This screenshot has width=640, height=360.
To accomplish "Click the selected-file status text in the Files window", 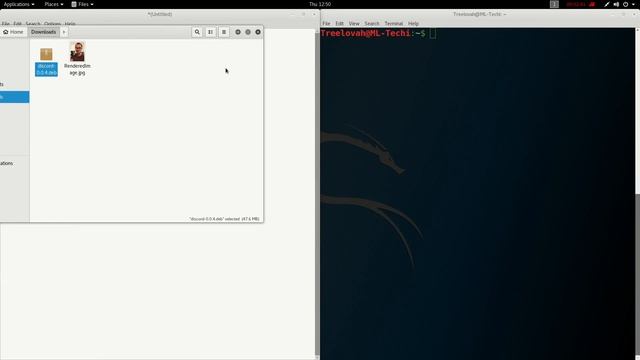I will point(224,219).
